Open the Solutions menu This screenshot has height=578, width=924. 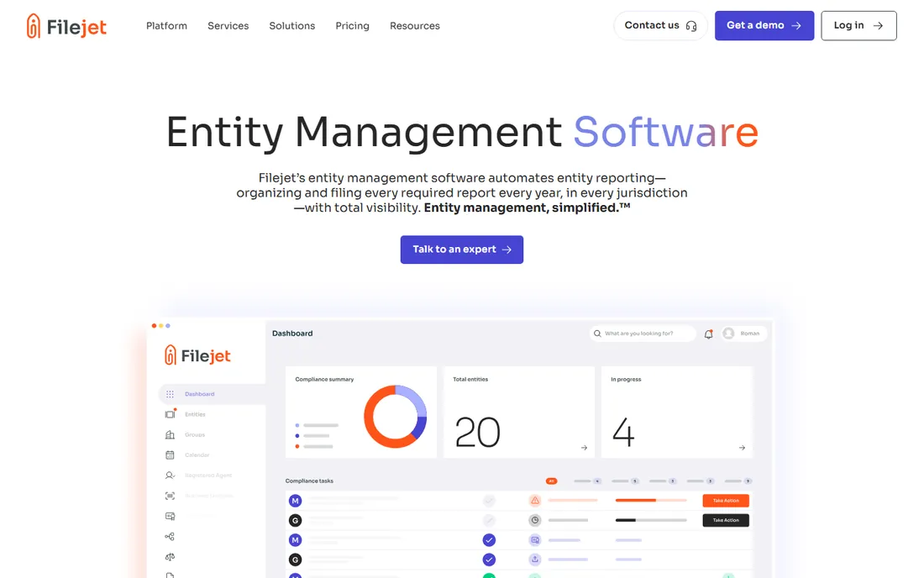292,26
